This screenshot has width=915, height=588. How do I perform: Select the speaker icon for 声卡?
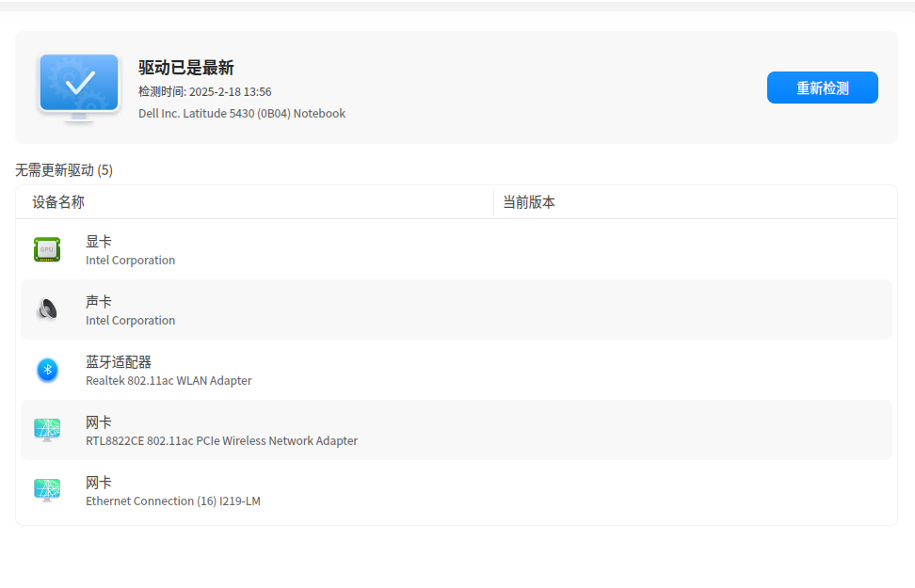[47, 310]
